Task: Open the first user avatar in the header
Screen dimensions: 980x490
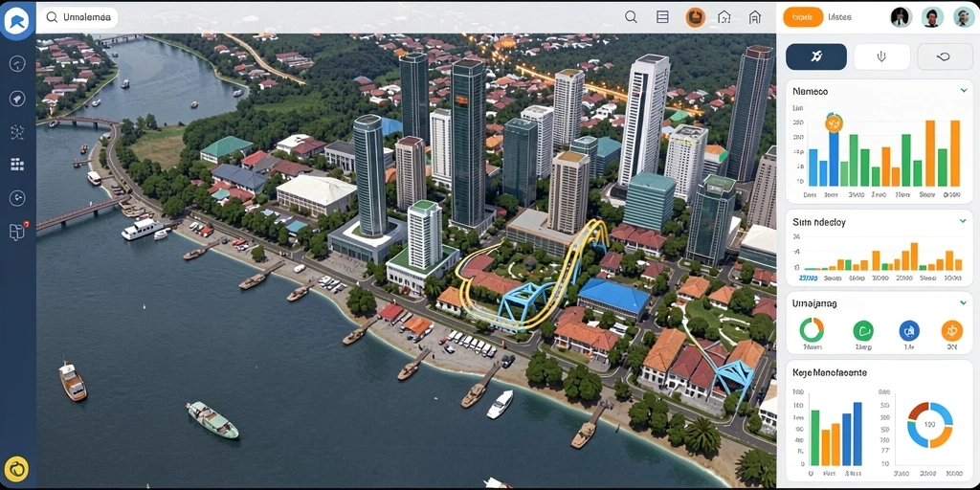Action: [900, 17]
